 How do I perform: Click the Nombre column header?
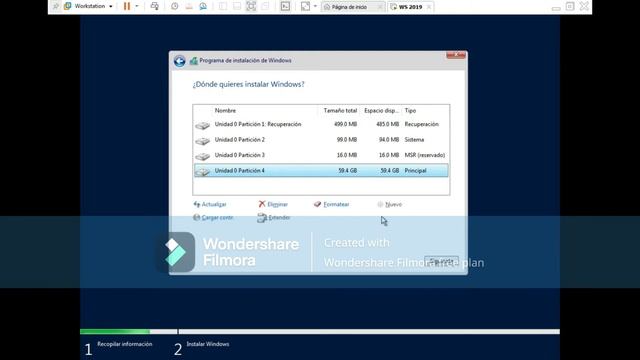[x=225, y=111]
